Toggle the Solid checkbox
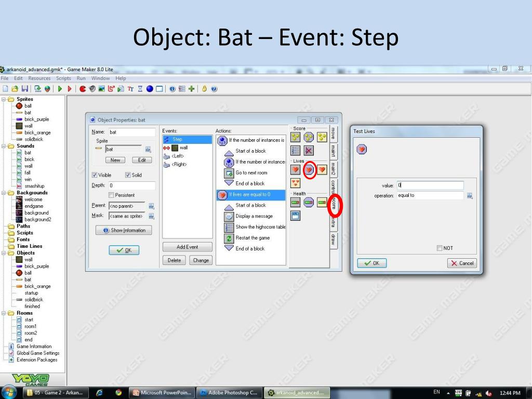 pyautogui.click(x=128, y=175)
